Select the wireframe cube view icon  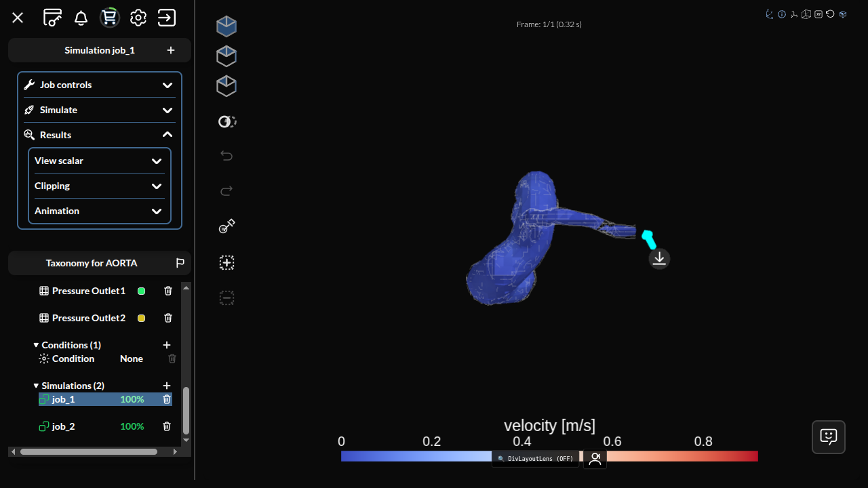pos(226,85)
